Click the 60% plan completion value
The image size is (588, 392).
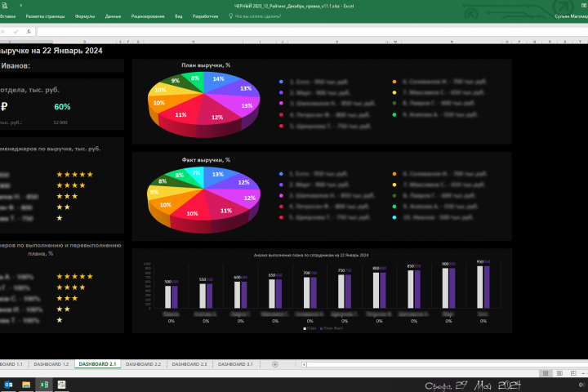point(62,107)
